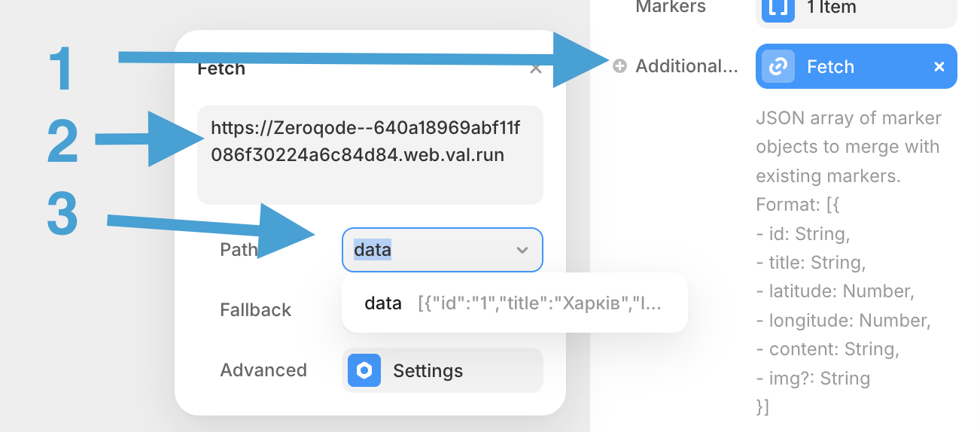This screenshot has width=980, height=432.
Task: Click the Fetch URL text field
Action: 370,154
